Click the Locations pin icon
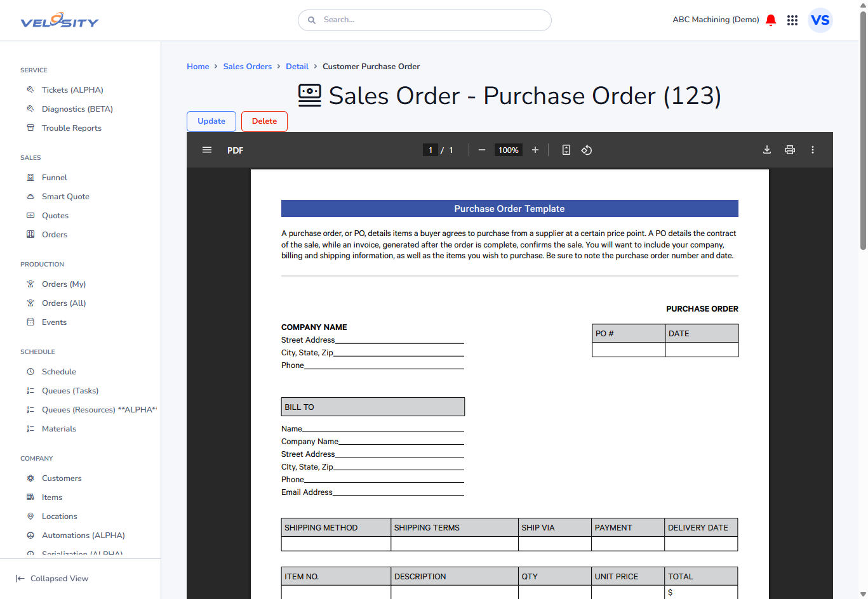 pyautogui.click(x=30, y=517)
